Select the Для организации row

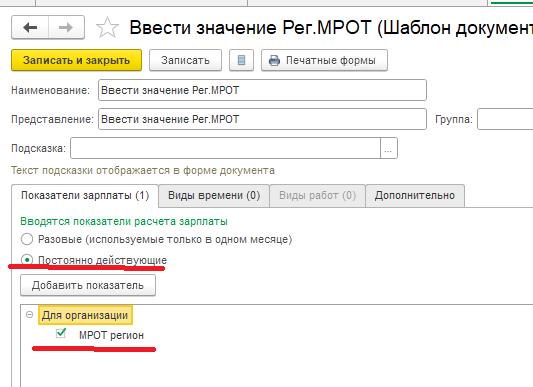coord(85,315)
